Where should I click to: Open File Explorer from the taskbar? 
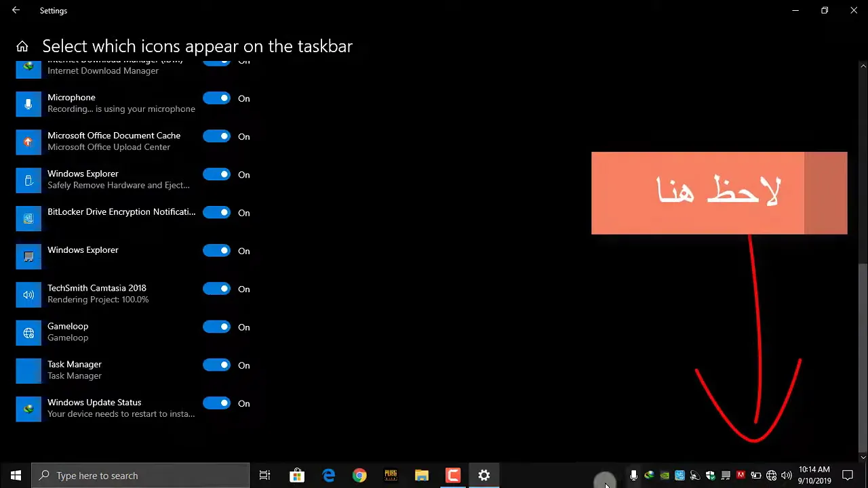pos(422,476)
